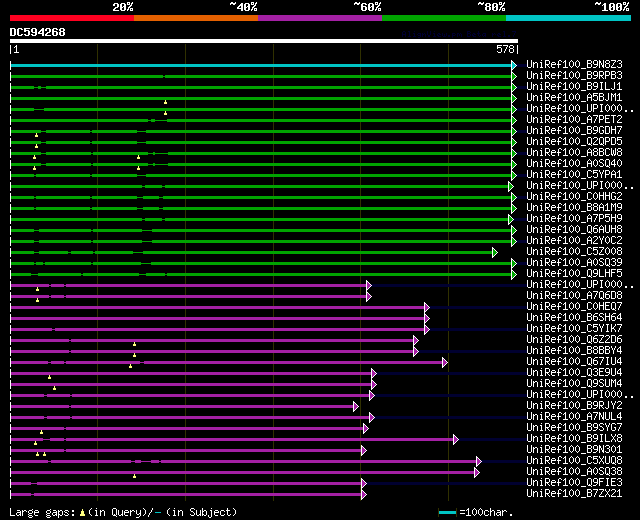The image size is (640, 520).
Task: Click the purple ~60% identity legend bar
Action: click(x=320, y=18)
